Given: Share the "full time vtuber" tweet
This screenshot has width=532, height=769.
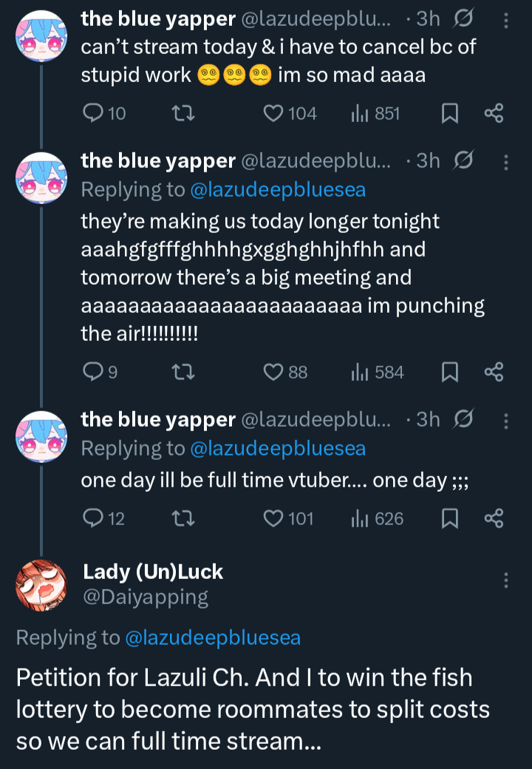Looking at the screenshot, I should (x=494, y=518).
